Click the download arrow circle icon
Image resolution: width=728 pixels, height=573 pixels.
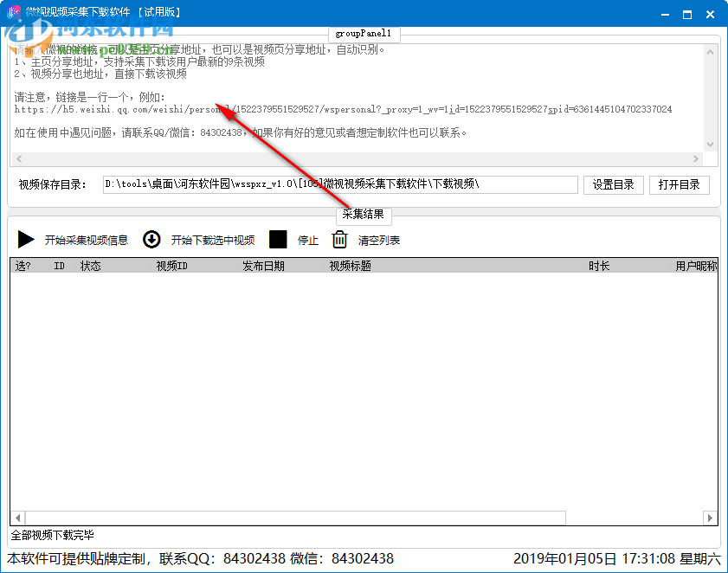151,240
